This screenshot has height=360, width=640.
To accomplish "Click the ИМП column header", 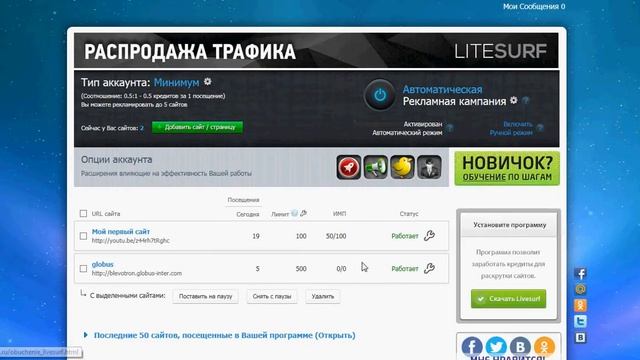I will click(x=339, y=213).
